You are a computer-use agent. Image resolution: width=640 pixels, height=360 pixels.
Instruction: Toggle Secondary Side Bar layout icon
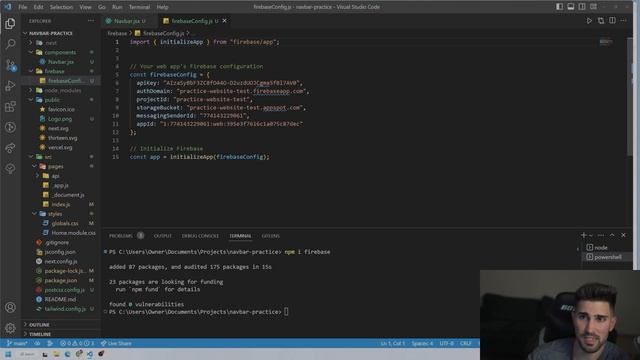[x=582, y=7]
